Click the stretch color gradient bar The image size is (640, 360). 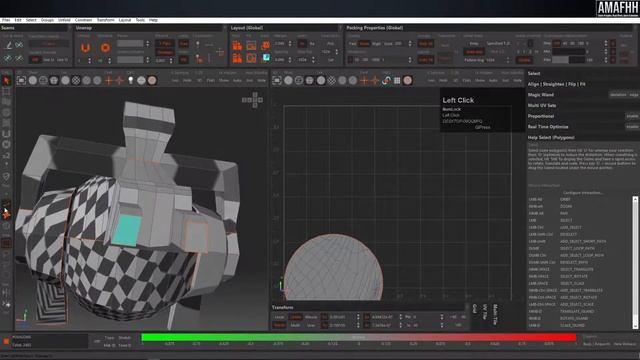click(359, 338)
